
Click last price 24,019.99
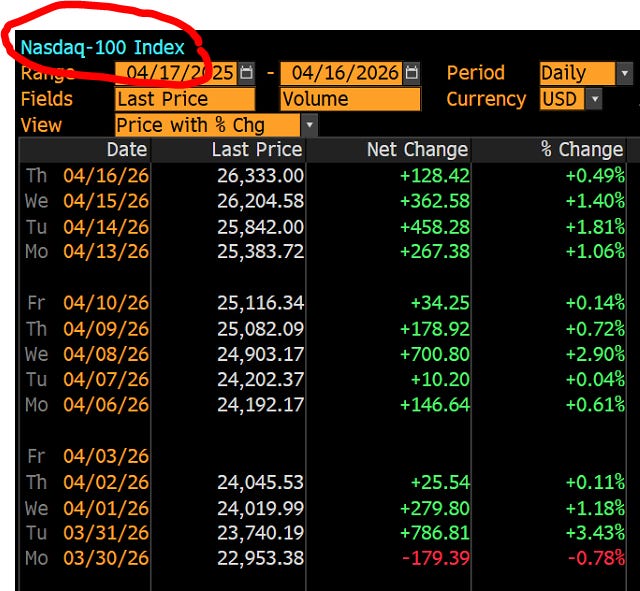click(x=260, y=509)
